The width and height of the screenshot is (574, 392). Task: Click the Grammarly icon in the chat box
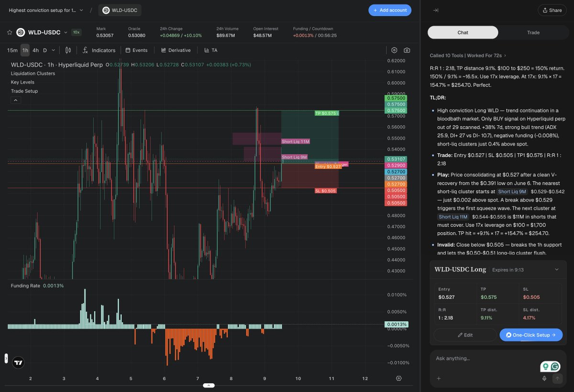(x=555, y=367)
